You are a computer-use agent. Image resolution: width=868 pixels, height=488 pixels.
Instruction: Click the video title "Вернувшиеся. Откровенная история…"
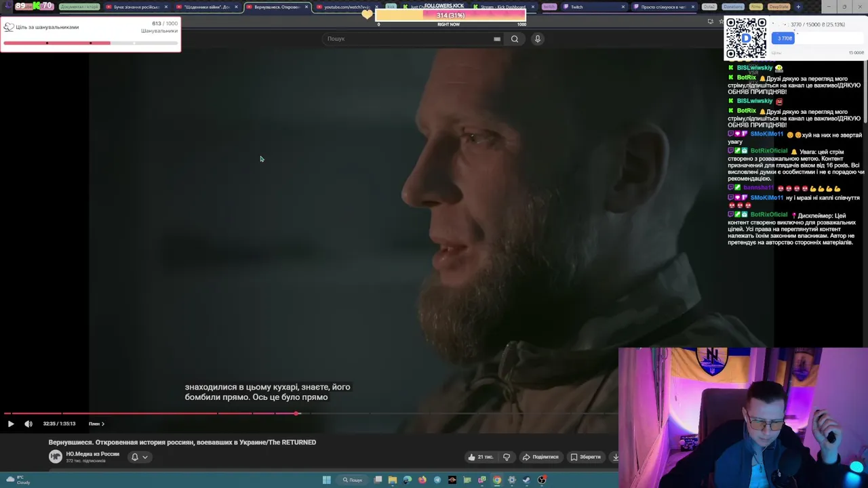point(182,442)
